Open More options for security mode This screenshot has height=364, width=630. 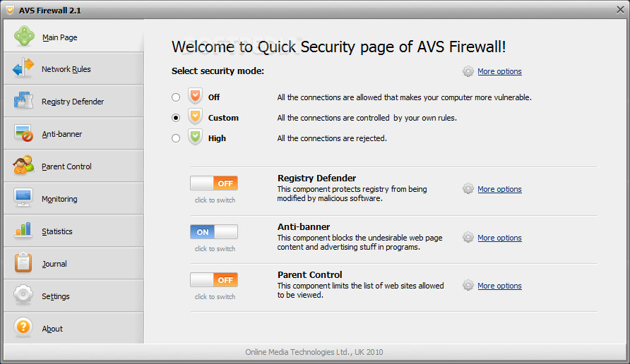[499, 71]
